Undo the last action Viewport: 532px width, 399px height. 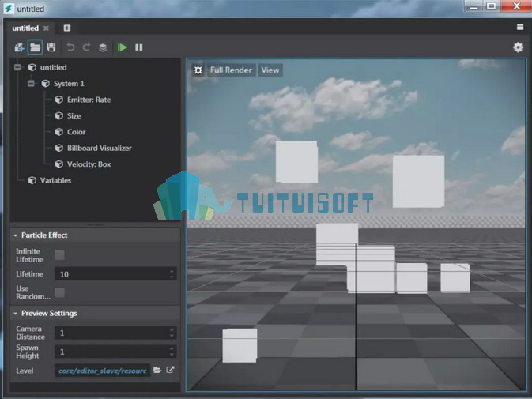(x=70, y=47)
